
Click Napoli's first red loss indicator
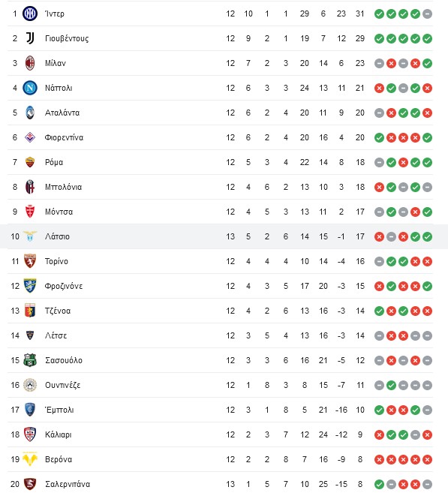pyautogui.click(x=379, y=89)
